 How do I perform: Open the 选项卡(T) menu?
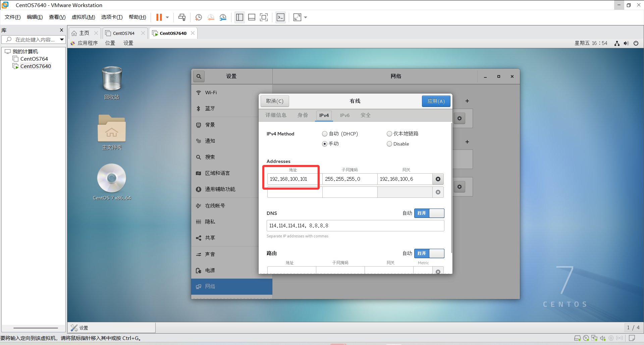pyautogui.click(x=112, y=17)
